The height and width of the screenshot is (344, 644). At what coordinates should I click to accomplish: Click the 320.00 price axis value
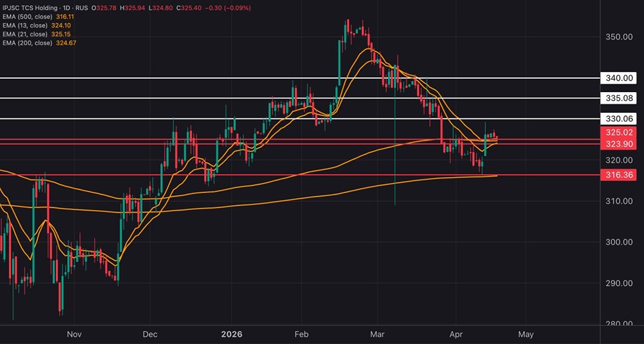[618, 160]
